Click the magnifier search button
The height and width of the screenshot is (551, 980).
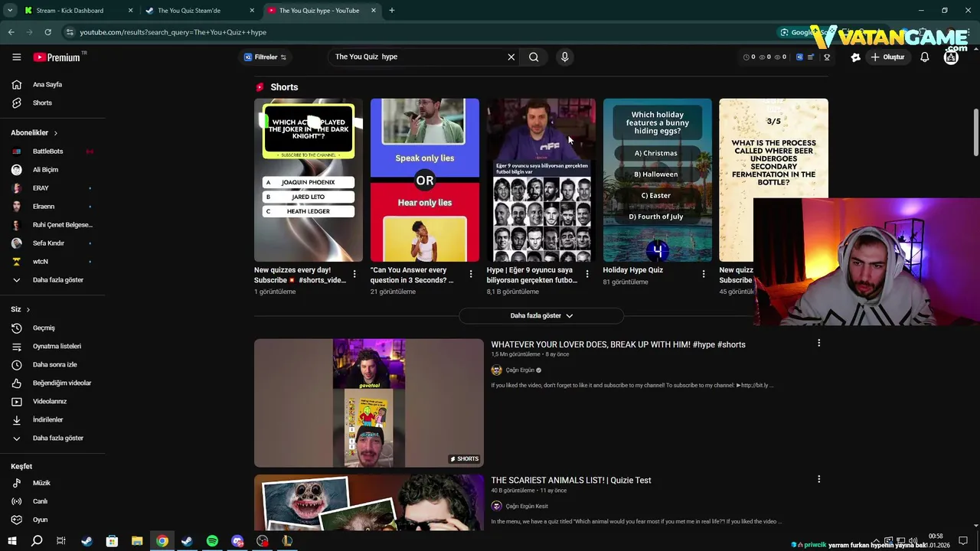534,57
